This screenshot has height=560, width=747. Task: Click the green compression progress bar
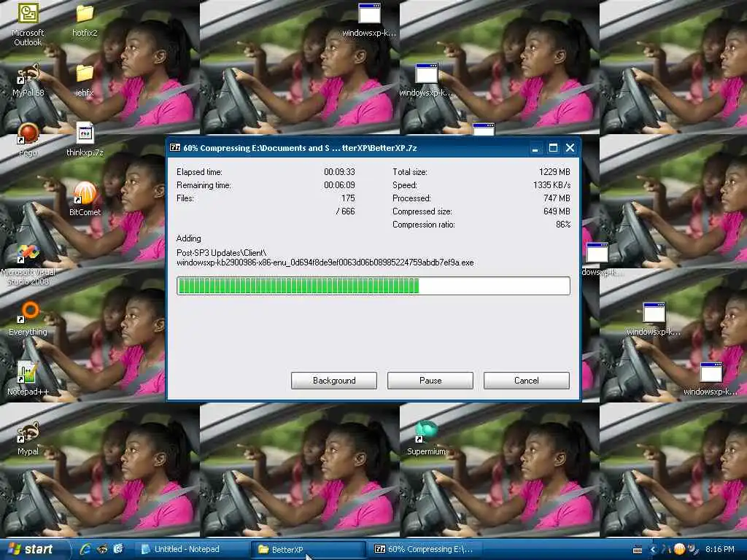[373, 286]
